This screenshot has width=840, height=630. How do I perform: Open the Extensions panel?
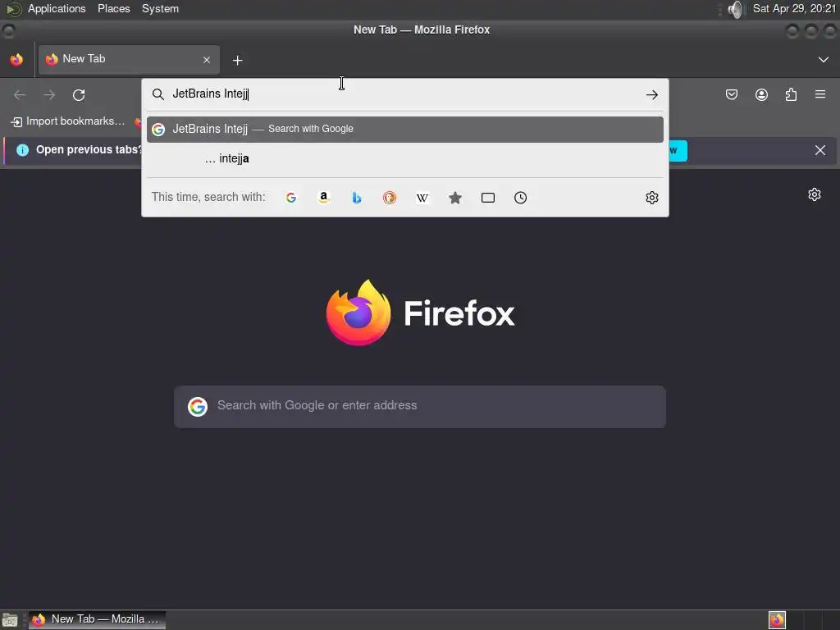(x=791, y=95)
